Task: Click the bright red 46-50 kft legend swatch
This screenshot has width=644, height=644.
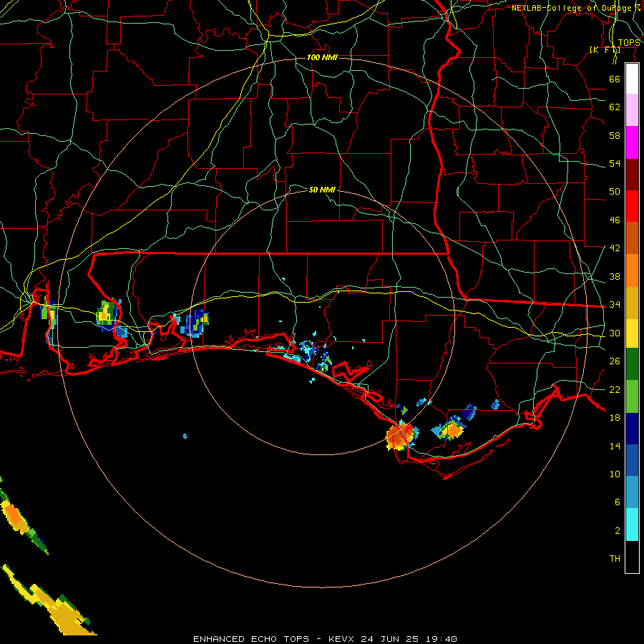Action: [x=632, y=206]
